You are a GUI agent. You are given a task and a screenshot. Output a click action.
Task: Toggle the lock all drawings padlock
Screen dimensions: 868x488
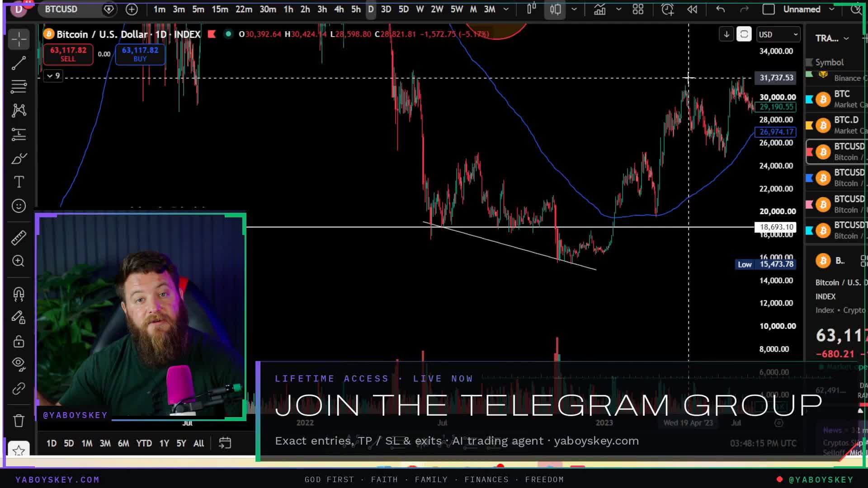(x=19, y=341)
